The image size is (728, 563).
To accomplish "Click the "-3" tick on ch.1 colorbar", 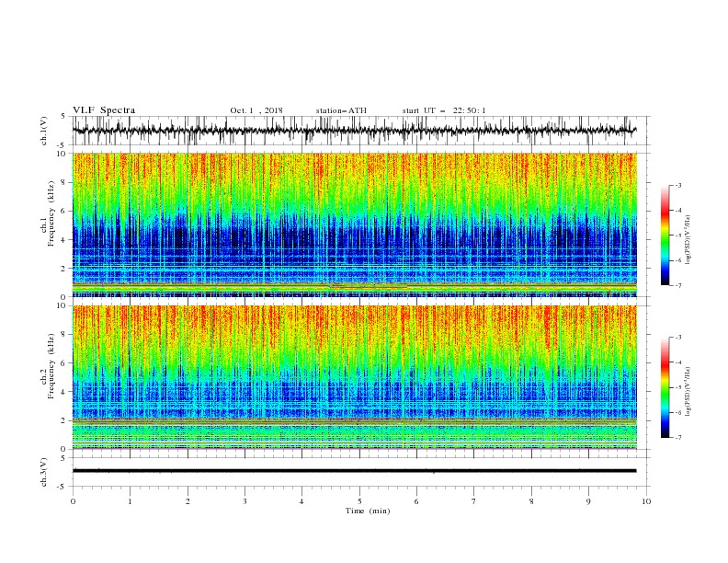I will coord(677,185).
